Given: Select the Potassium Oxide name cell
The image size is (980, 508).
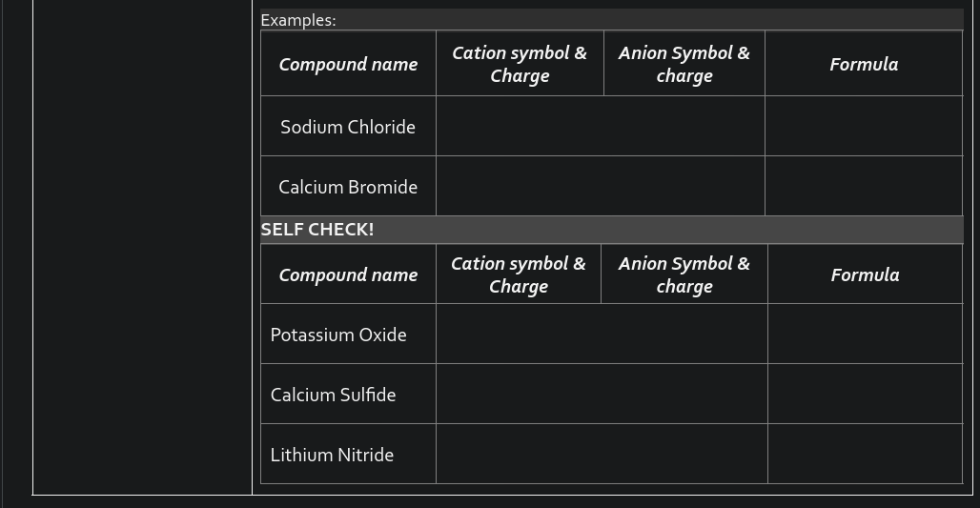Looking at the screenshot, I should click(338, 335).
